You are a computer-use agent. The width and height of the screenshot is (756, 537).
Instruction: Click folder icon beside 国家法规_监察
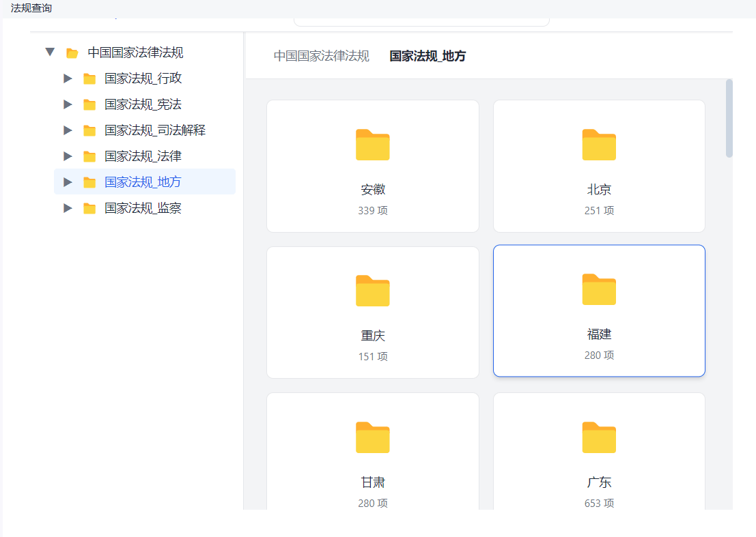point(89,208)
